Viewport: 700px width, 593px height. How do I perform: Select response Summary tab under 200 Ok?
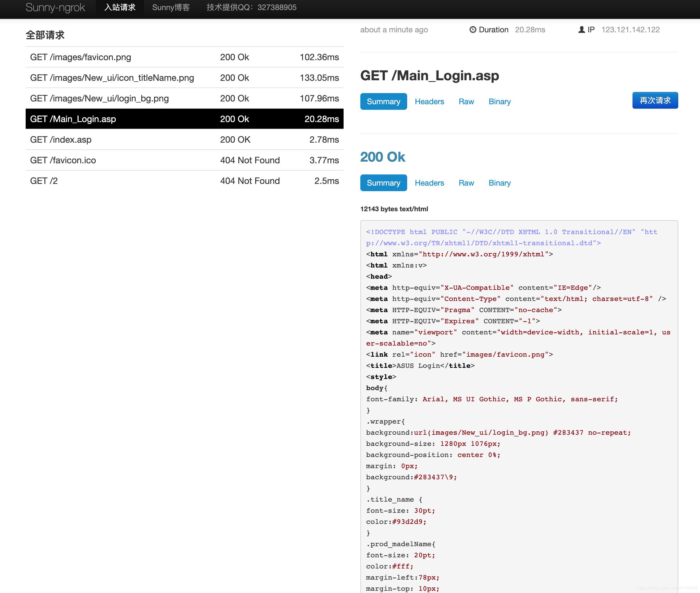[383, 183]
